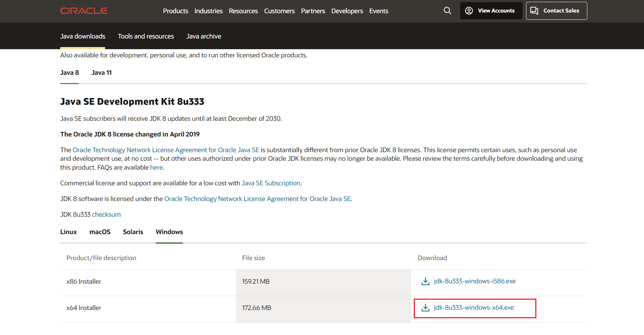
Task: Click the Contact Sales button
Action: (x=557, y=11)
